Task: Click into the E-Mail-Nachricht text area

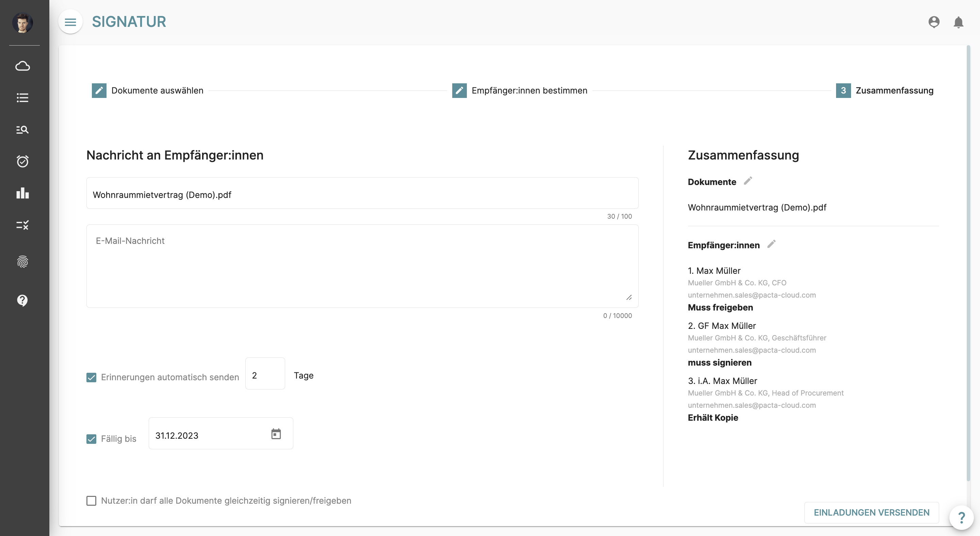Action: click(362, 266)
